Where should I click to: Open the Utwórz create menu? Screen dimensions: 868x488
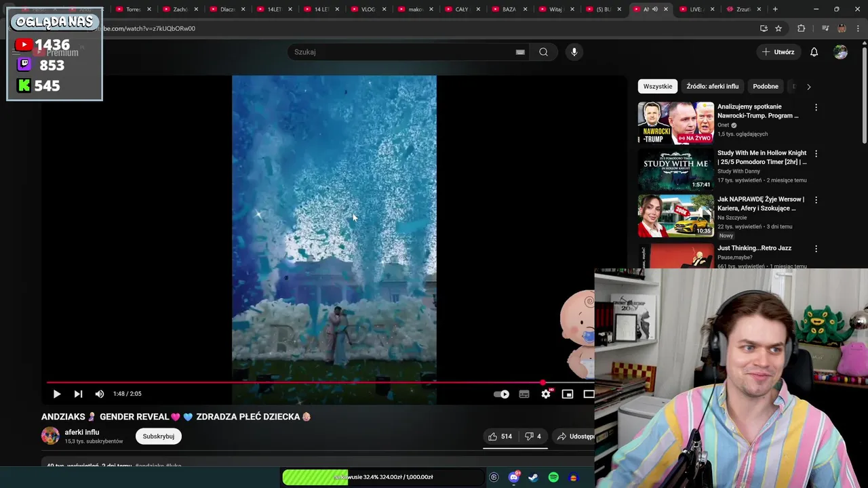pos(778,52)
